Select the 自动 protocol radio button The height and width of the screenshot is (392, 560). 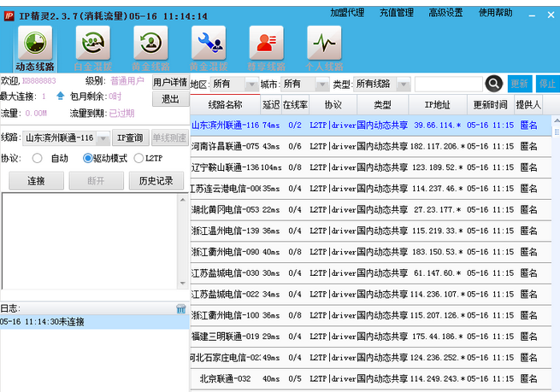37,158
